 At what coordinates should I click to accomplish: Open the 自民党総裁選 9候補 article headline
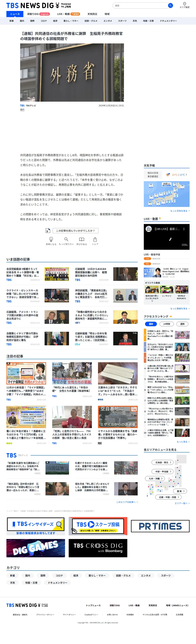[23, 272]
